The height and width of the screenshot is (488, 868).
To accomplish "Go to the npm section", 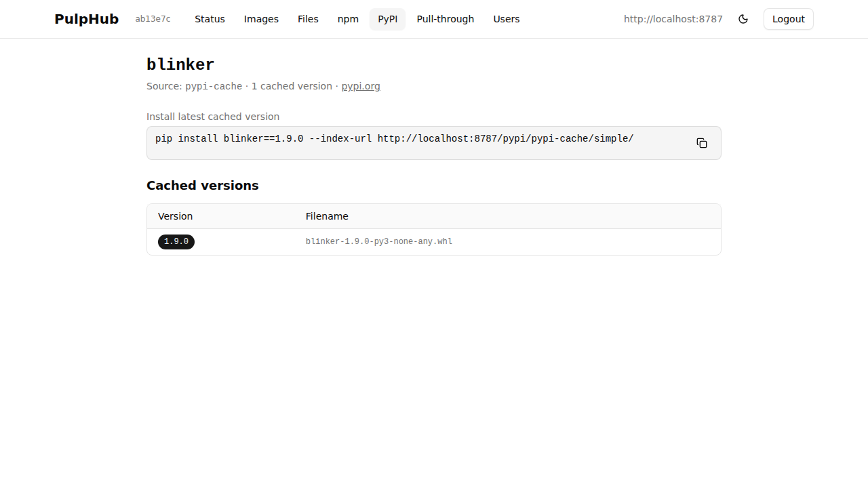I will (348, 19).
